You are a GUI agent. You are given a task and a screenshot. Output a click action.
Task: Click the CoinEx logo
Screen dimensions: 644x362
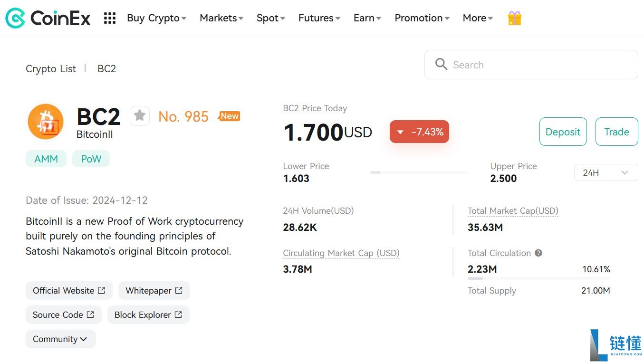48,18
